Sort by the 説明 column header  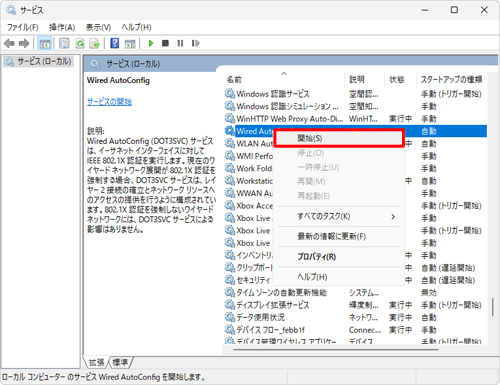[x=364, y=79]
